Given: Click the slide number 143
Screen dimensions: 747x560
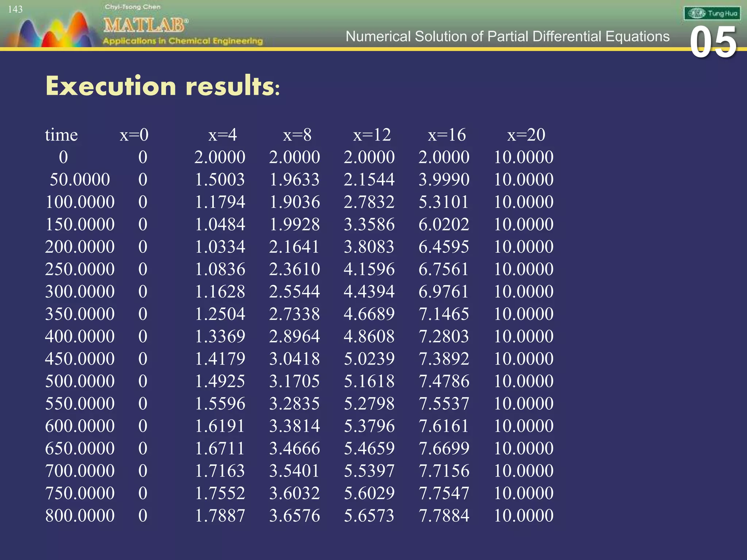Looking at the screenshot, I should [x=15, y=9].
